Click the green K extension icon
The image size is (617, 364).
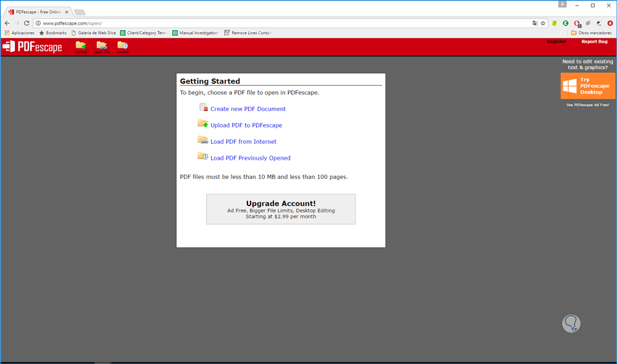565,23
